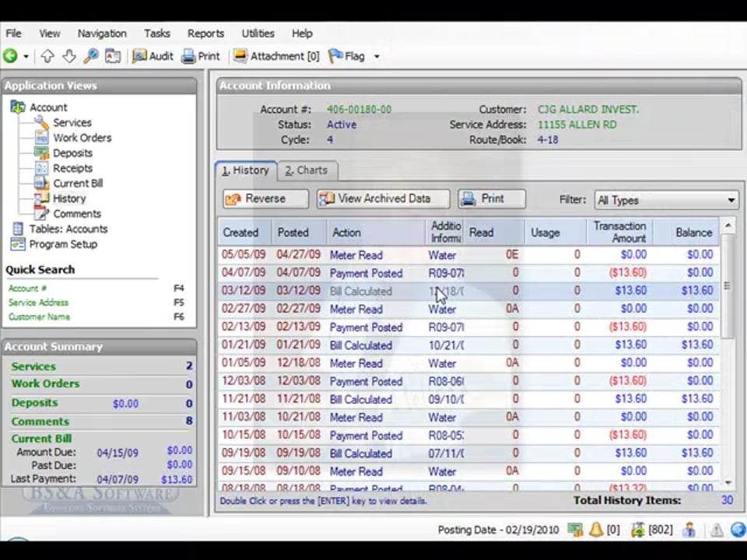Image resolution: width=747 pixels, height=560 pixels.
Task: Open Attachment [0]
Action: [x=276, y=56]
